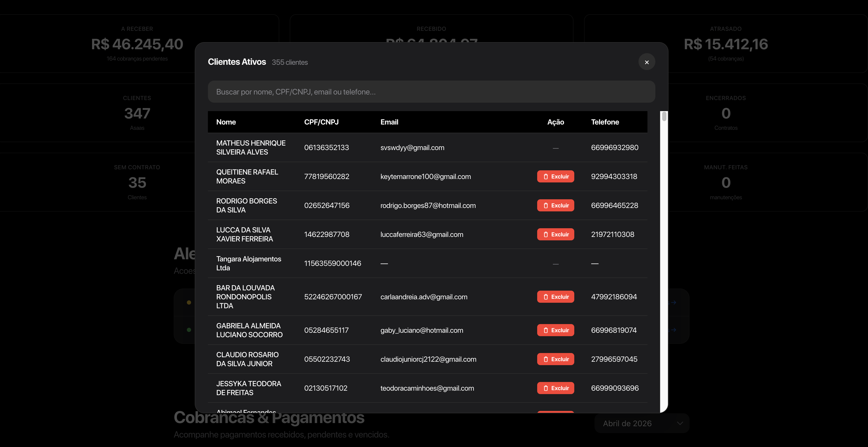Click Excluir for RODRIGO BORGES DA SILVA
Image resolution: width=868 pixels, height=447 pixels.
coord(555,205)
